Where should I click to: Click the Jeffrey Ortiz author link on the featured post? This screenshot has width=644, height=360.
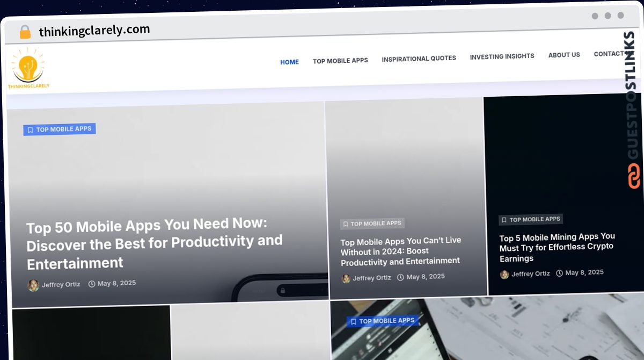click(x=61, y=284)
